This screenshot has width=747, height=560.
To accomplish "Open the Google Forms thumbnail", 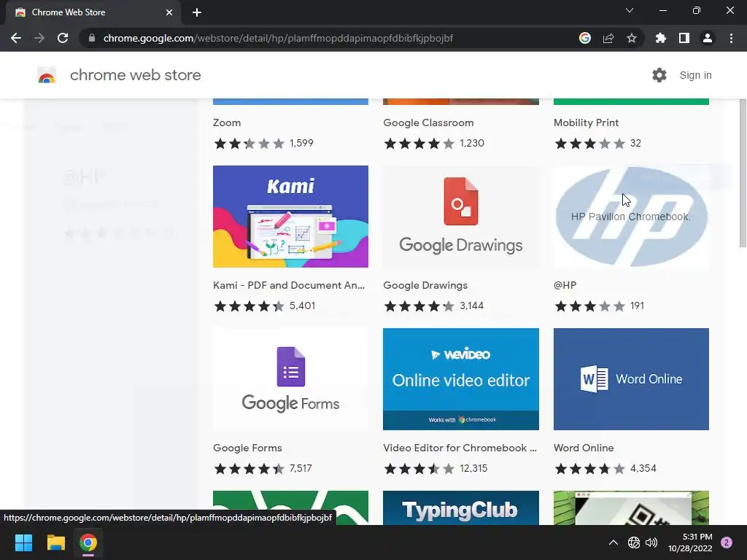I will 290,379.
